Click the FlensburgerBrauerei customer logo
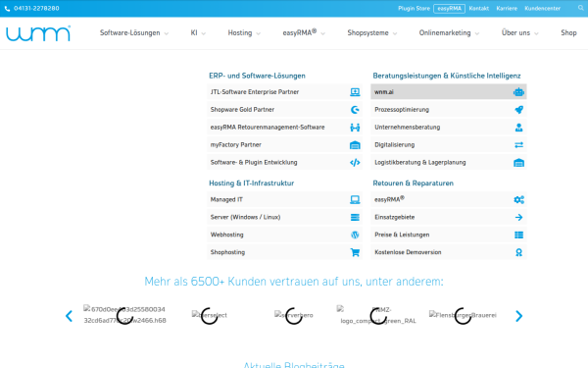Viewport: 588px width, 368px height. tap(463, 315)
